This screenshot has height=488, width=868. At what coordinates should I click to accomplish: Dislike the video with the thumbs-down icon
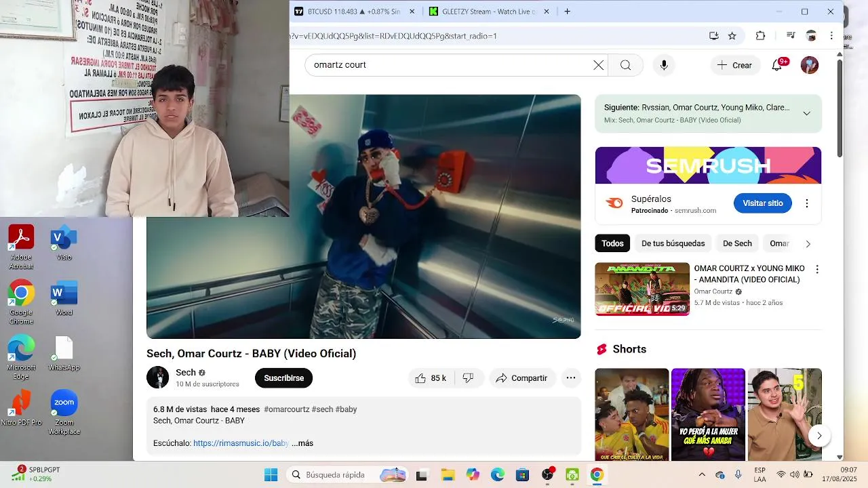(468, 378)
